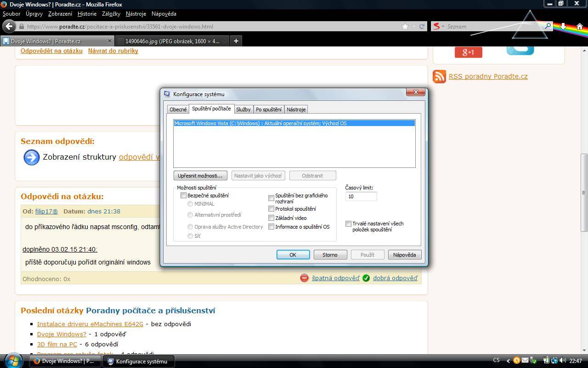Image resolution: width=588 pixels, height=368 pixels.
Task: Open the Historie menu
Action: 87,14
